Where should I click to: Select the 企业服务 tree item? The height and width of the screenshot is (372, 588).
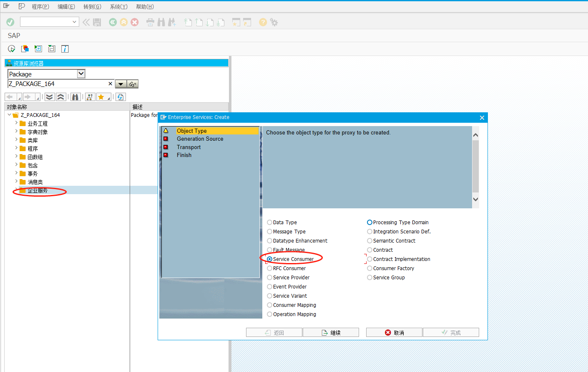click(38, 190)
